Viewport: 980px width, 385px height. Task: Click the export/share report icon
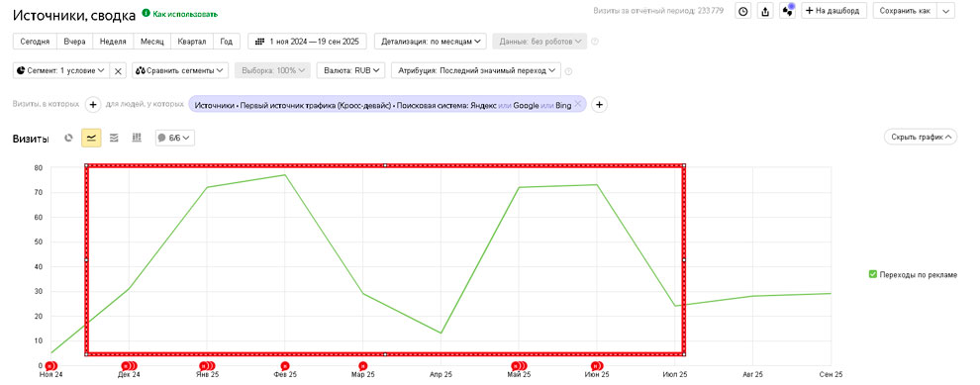tap(765, 11)
